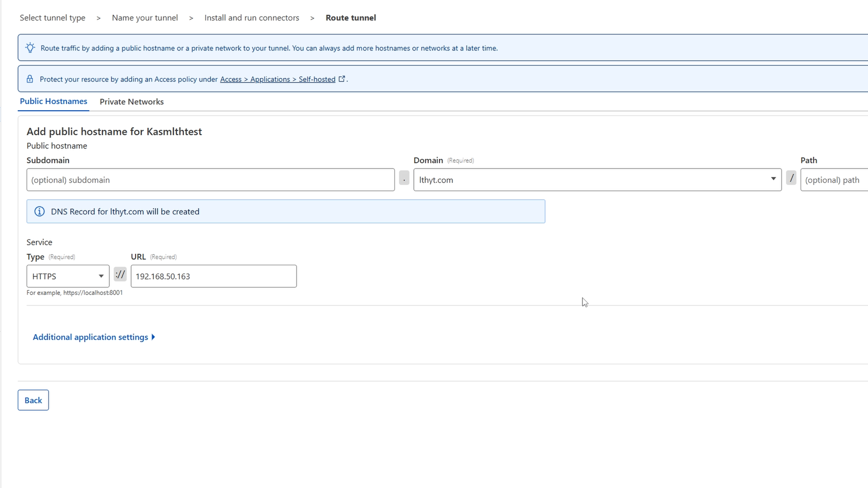The height and width of the screenshot is (488, 868).
Task: Click the URL field containing 192.168.50.163
Action: tap(213, 276)
